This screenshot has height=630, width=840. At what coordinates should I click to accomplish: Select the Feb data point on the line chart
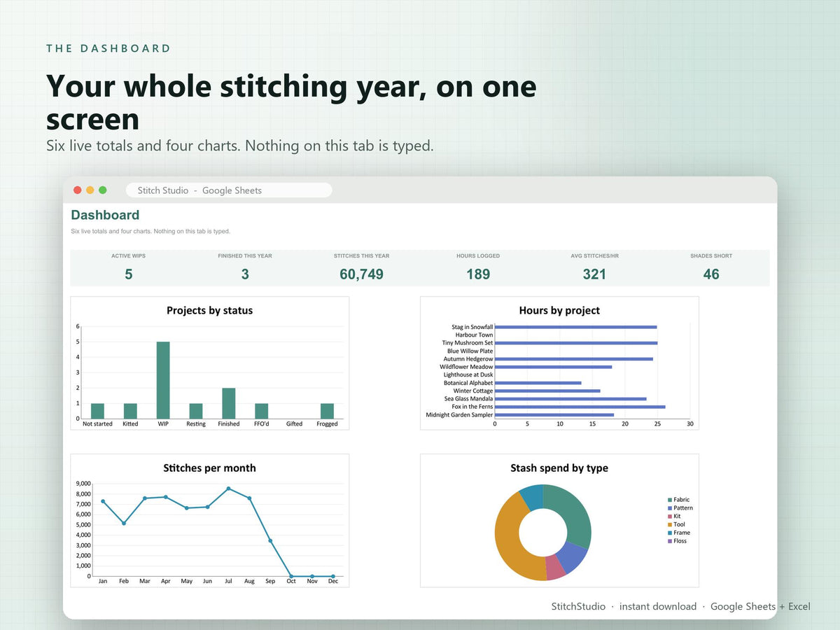tap(124, 523)
